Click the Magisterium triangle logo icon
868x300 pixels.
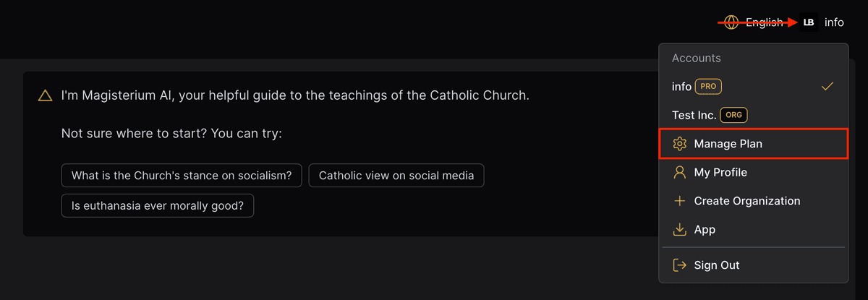tap(45, 95)
